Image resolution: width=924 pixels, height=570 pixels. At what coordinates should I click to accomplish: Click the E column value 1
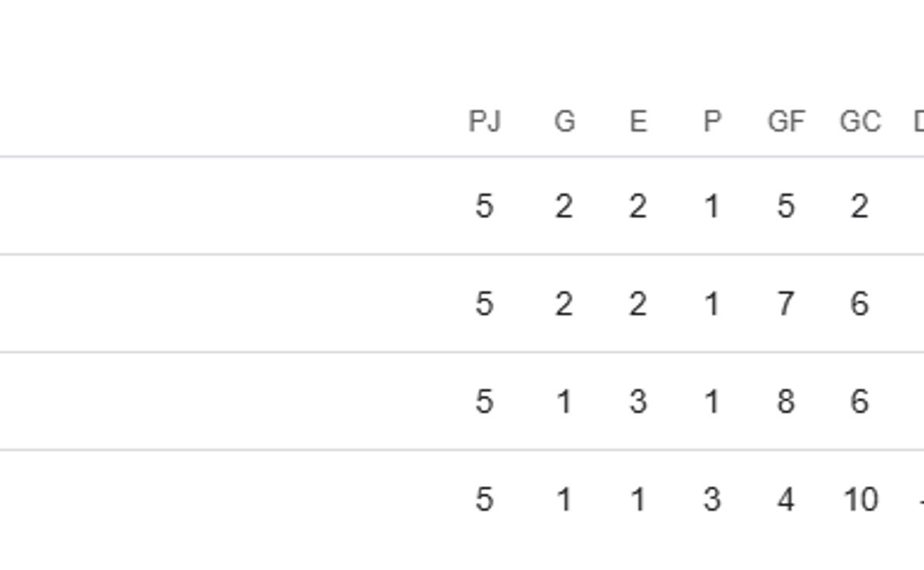(638, 500)
